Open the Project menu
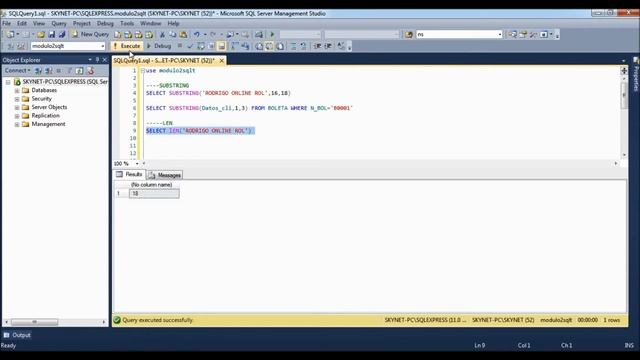The width and height of the screenshot is (640, 360). [x=82, y=23]
